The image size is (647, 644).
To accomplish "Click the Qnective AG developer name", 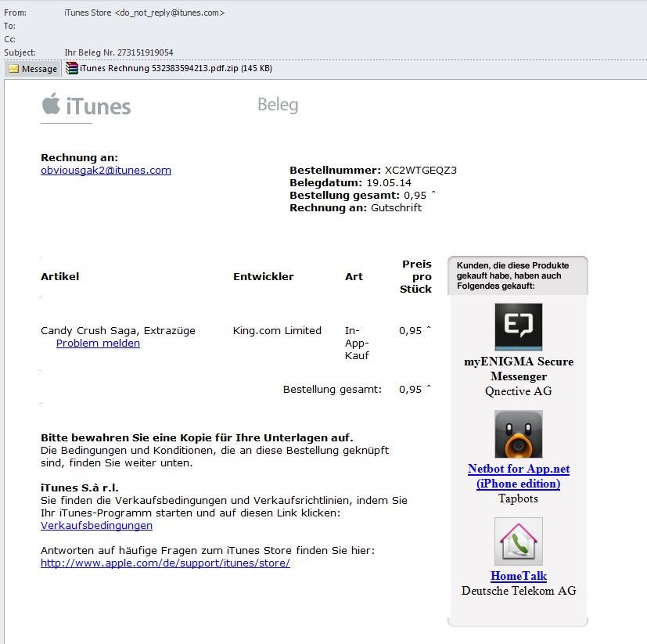I will pos(518,391).
